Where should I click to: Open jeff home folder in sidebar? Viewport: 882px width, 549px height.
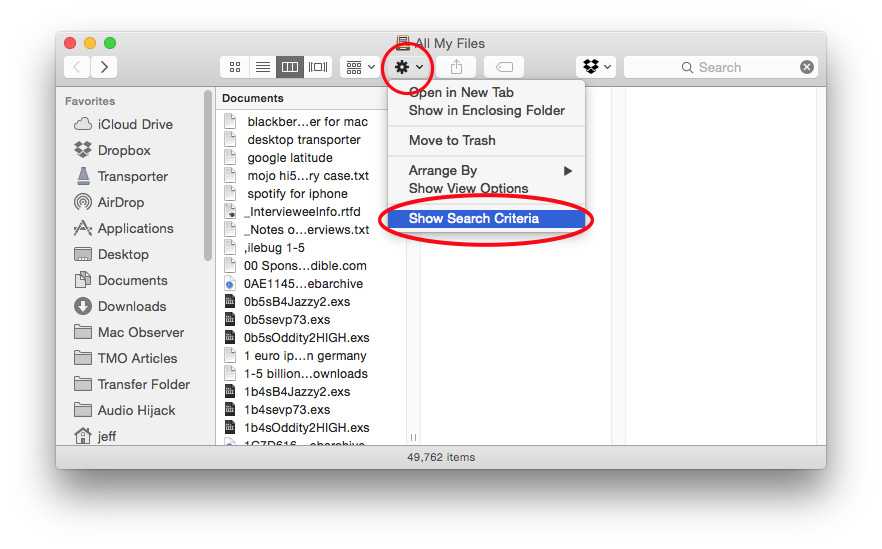pos(96,436)
